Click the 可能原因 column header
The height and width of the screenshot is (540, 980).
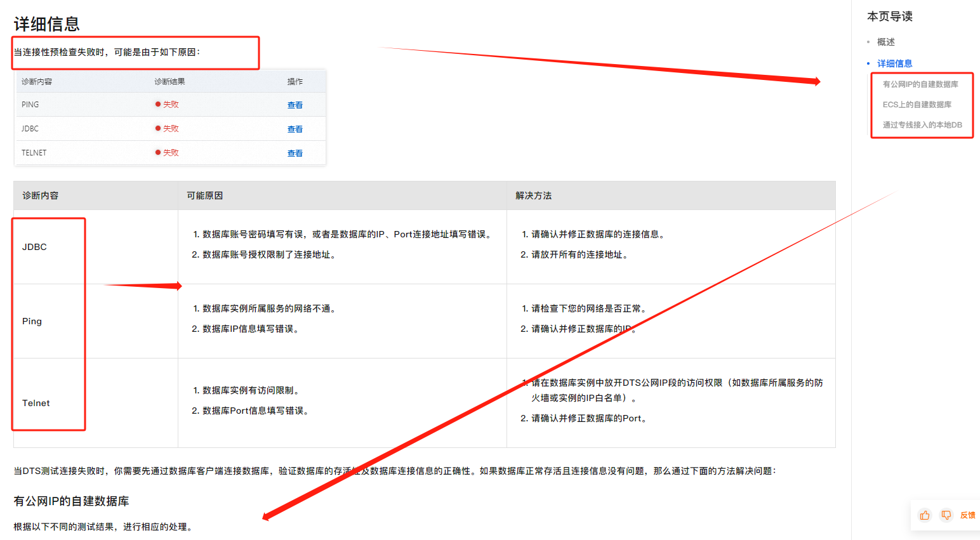coord(204,195)
